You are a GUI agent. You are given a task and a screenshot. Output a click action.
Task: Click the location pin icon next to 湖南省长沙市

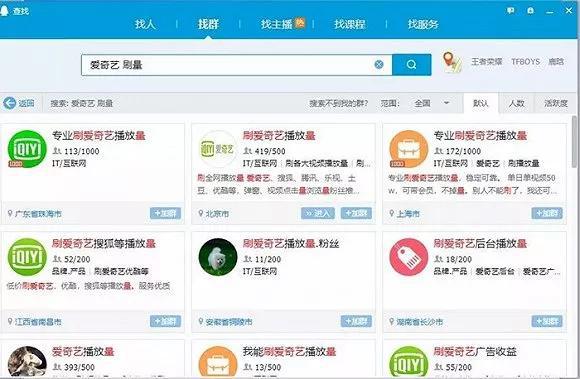point(392,321)
